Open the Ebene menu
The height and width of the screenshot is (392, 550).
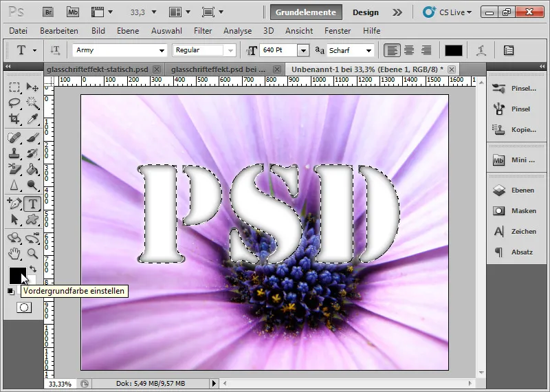(x=128, y=31)
